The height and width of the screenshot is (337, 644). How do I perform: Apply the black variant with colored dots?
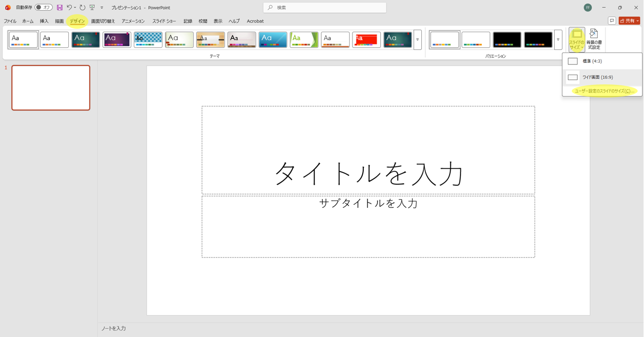tap(507, 40)
